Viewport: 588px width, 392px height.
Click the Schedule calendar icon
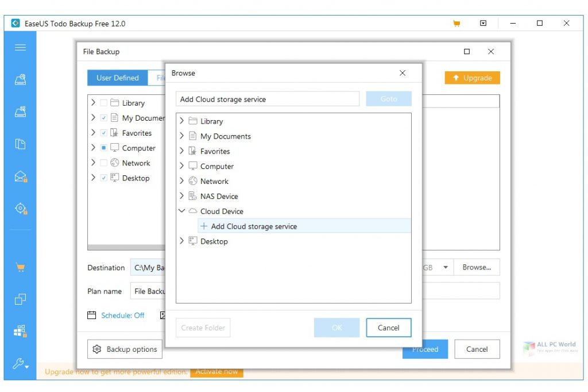click(91, 315)
